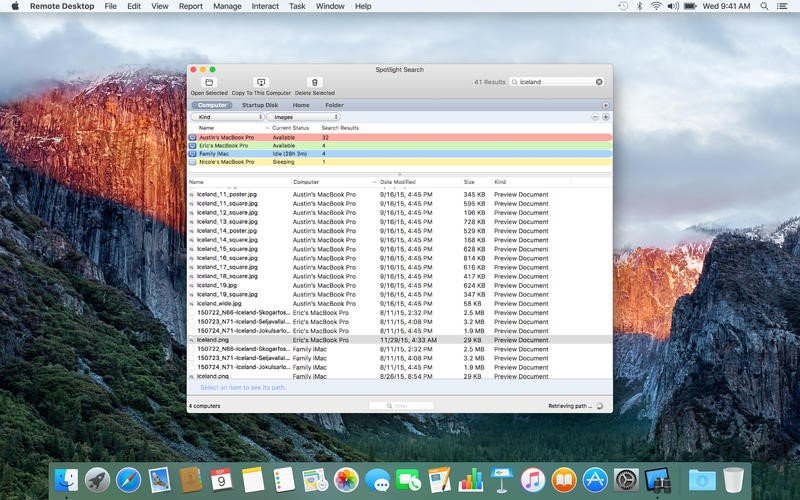Open Pages from the Dock
800x500 pixels.
pos(439,480)
